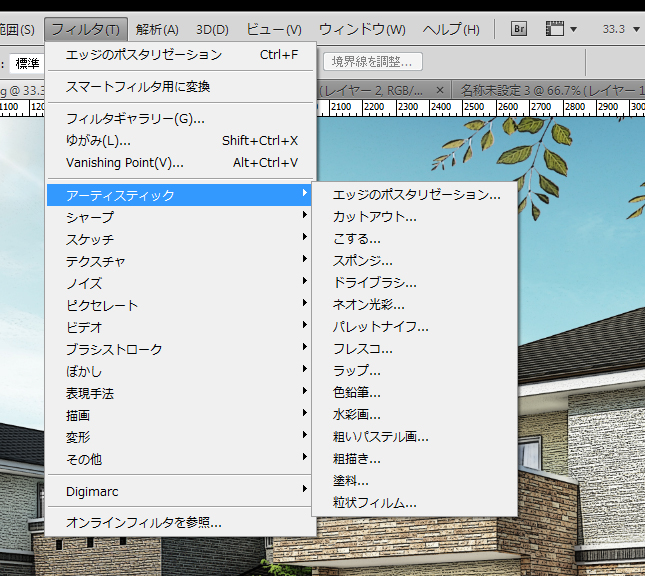Launch Adobe Bridge with the Br icon

click(519, 29)
